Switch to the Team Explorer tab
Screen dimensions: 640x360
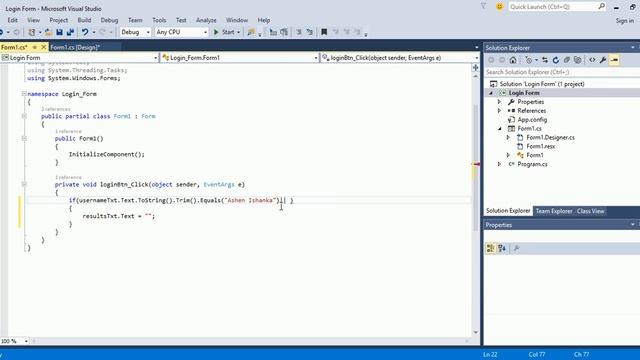click(553, 211)
